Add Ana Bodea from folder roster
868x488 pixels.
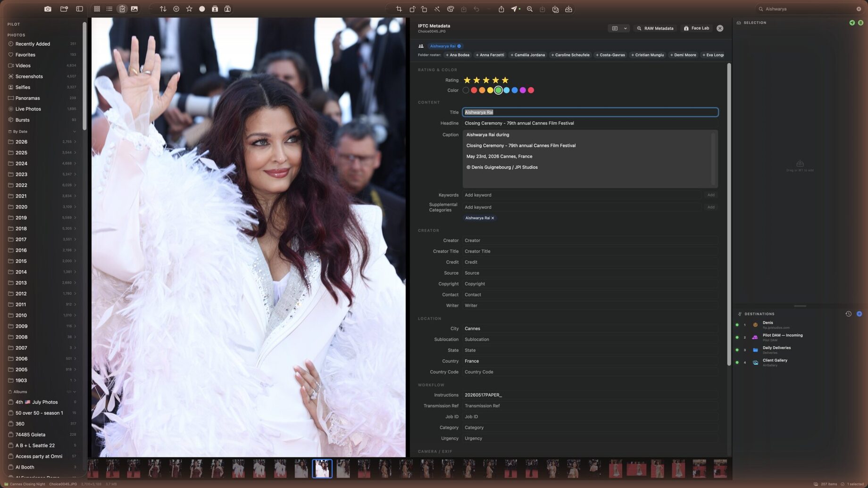pos(458,55)
